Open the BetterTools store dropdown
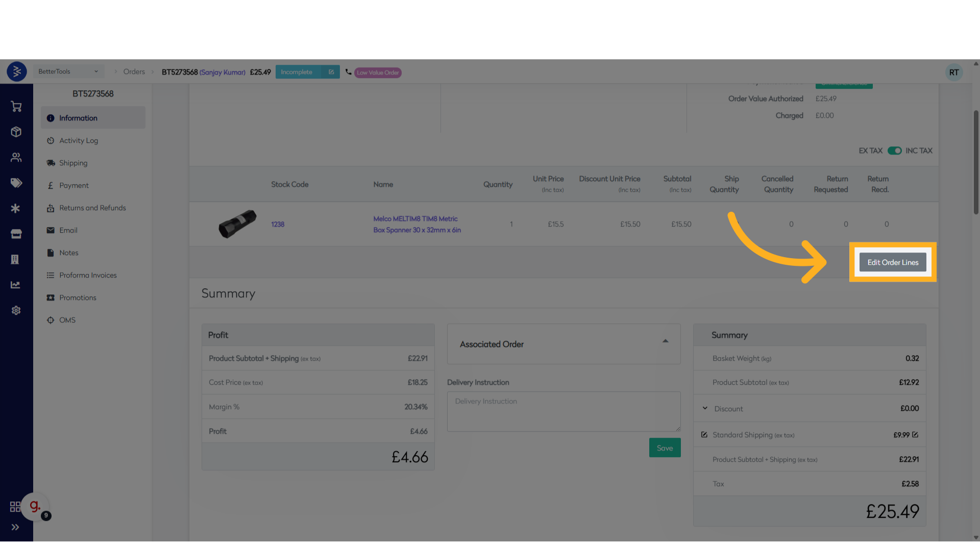980x551 pixels. (x=68, y=71)
